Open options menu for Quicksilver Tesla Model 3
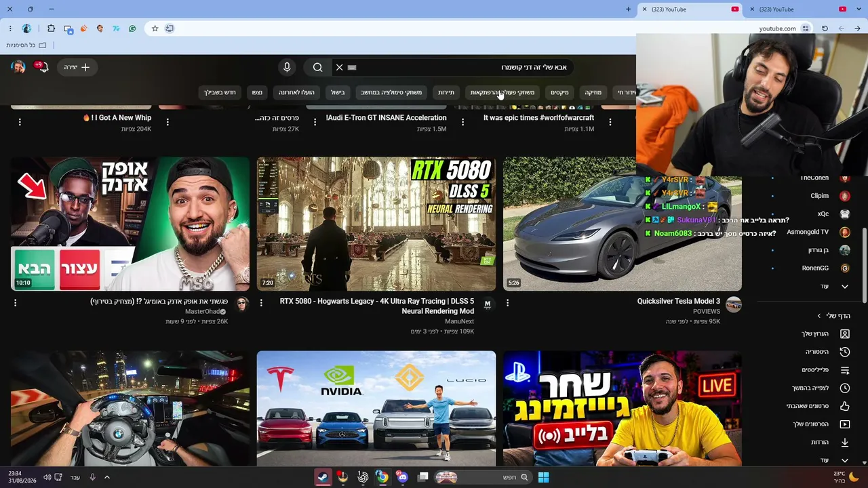868x488 pixels. click(x=507, y=303)
